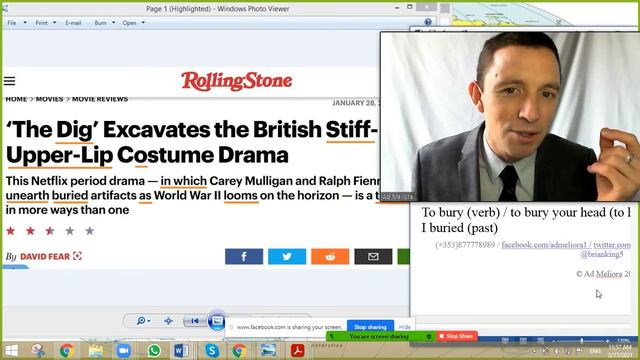Click the Word zoom slider
640x360 pixels.
[582, 340]
